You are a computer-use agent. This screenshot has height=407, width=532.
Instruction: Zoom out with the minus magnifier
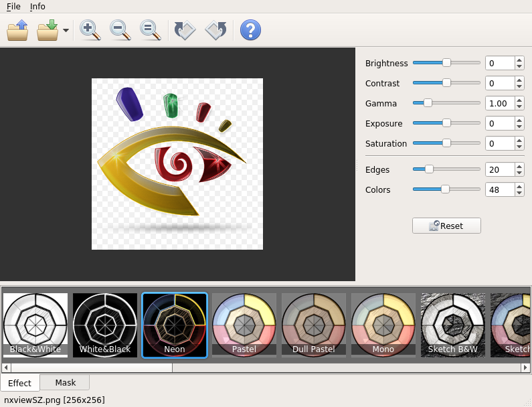(120, 30)
